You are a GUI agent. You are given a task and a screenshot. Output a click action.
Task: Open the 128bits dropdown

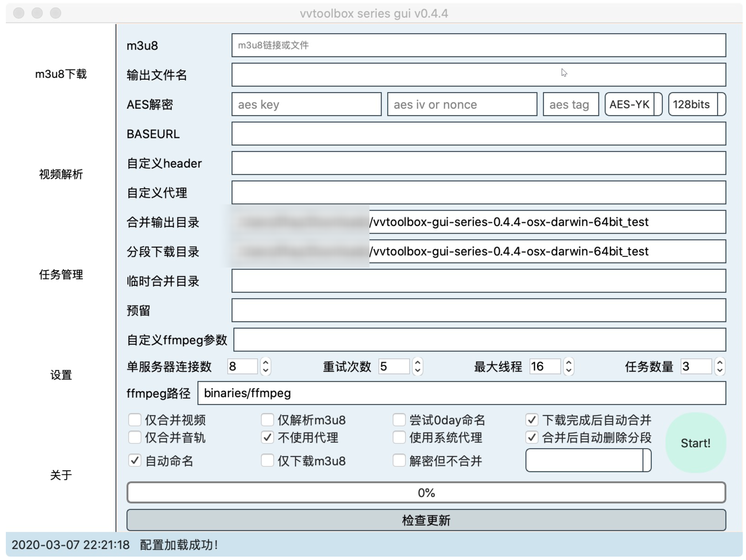tap(697, 104)
